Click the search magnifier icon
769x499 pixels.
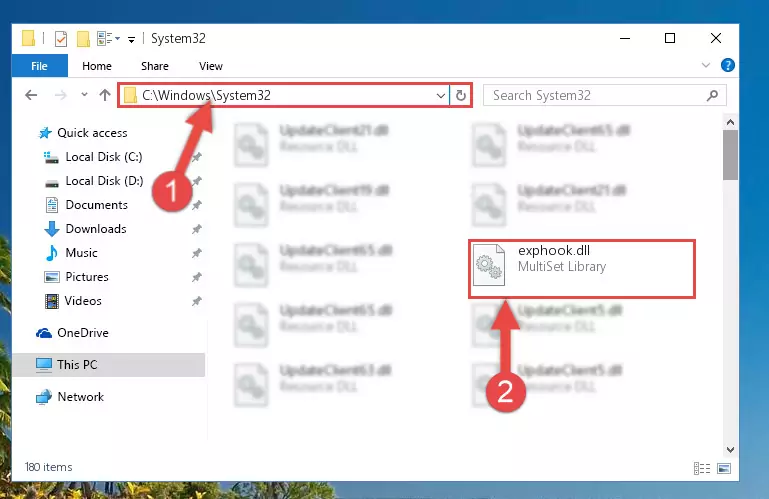point(712,95)
